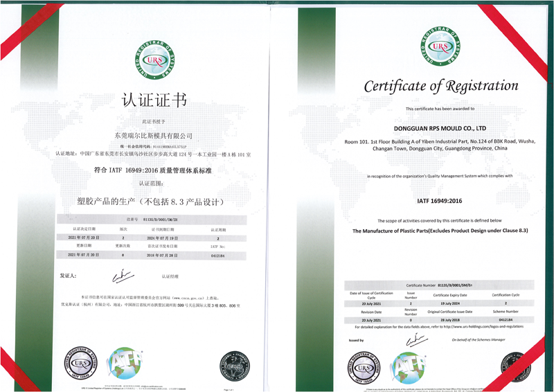Image resolution: width=554 pixels, height=392 pixels.
Task: Click the text 此证书授予
Action: [154, 122]
